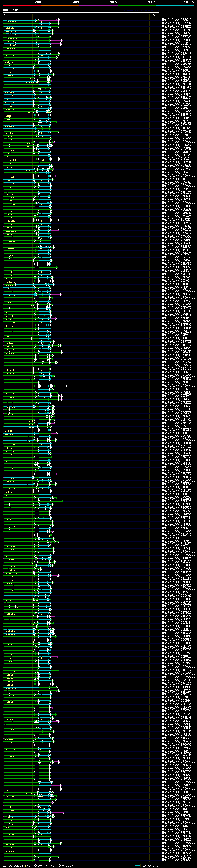Select row UniRef100_B4IZJ4
This screenshot has width=197, height=868.
click(177, 57)
